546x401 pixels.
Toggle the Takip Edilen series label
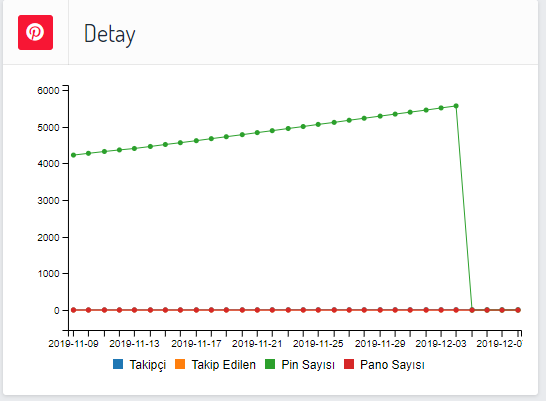point(224,364)
